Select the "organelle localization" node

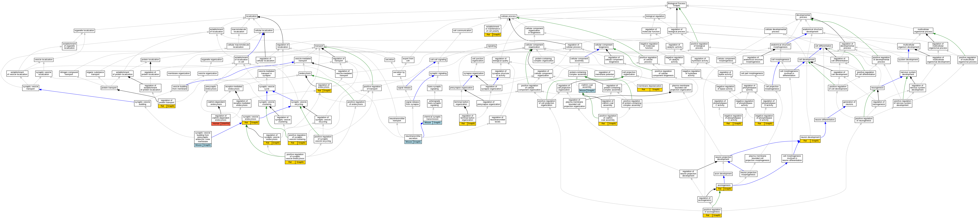point(84,31)
